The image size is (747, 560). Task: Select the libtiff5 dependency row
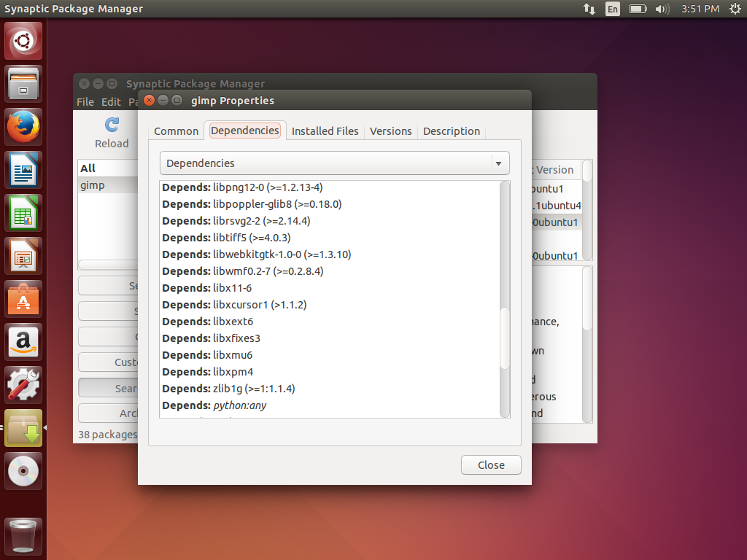pyautogui.click(x=330, y=238)
